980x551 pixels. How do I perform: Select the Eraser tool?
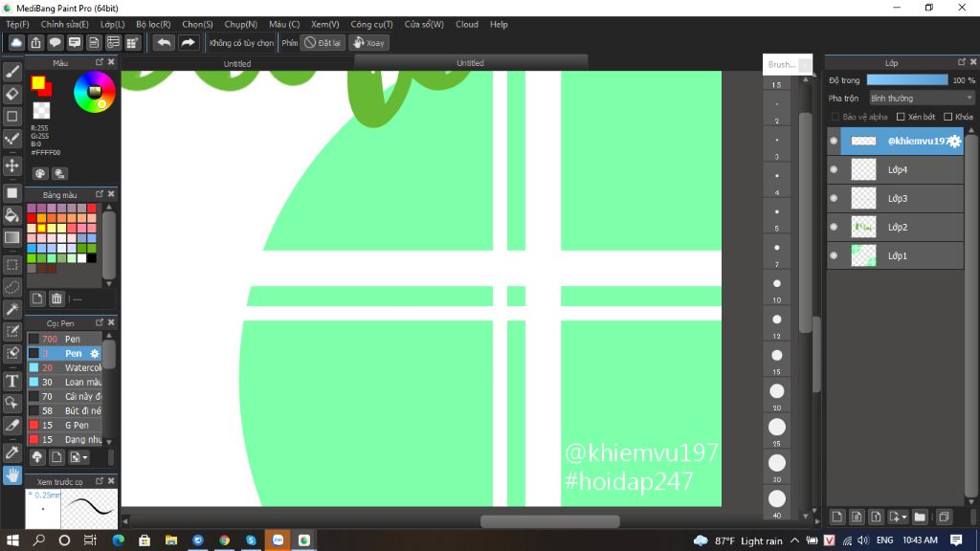click(x=11, y=94)
